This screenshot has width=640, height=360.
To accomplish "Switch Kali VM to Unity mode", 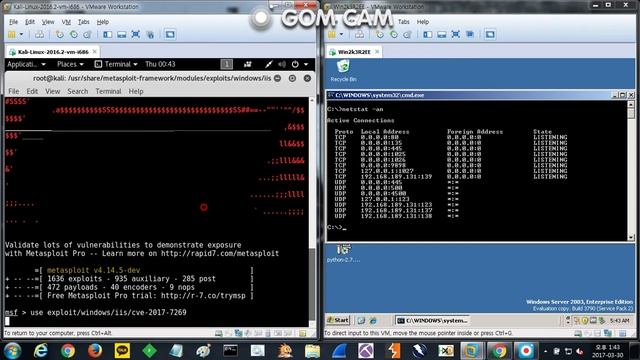I will [150, 35].
